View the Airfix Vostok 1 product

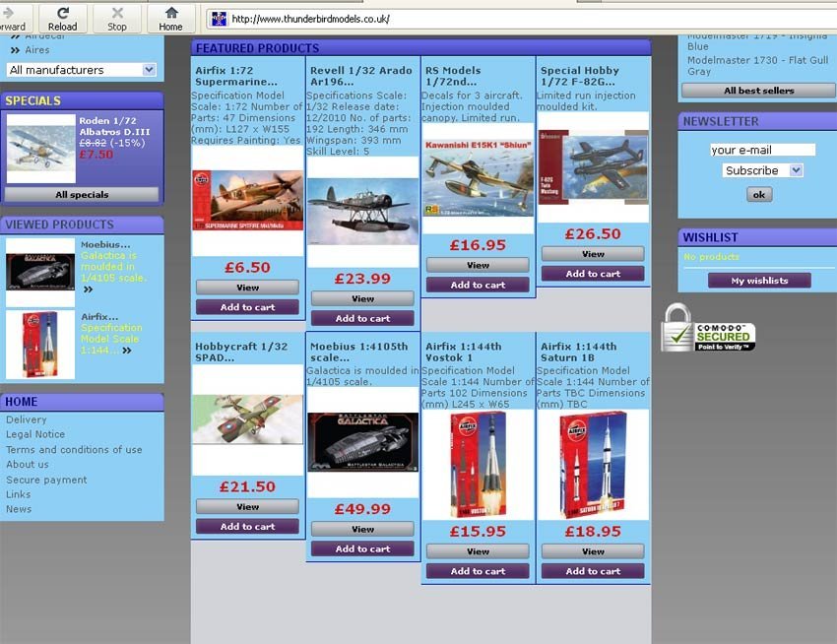tap(479, 551)
